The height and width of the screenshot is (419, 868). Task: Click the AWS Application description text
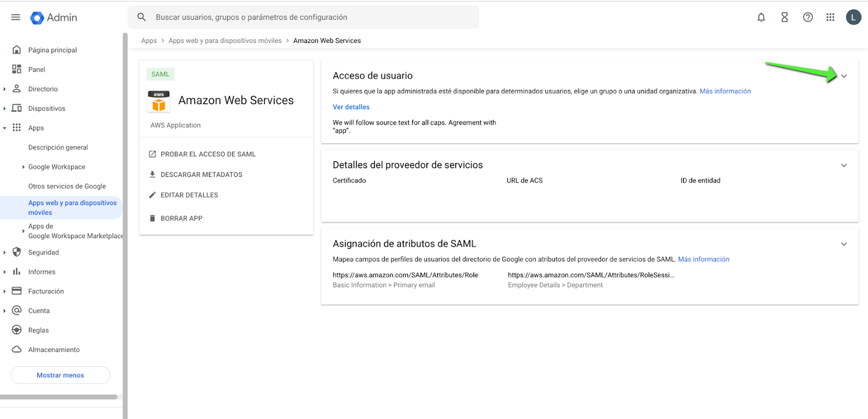coord(175,125)
